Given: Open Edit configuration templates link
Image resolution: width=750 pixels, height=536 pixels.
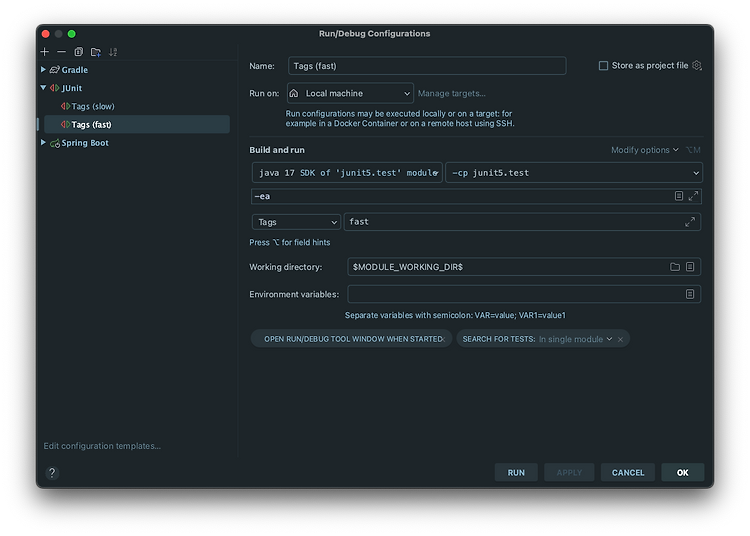Looking at the screenshot, I should coord(102,446).
